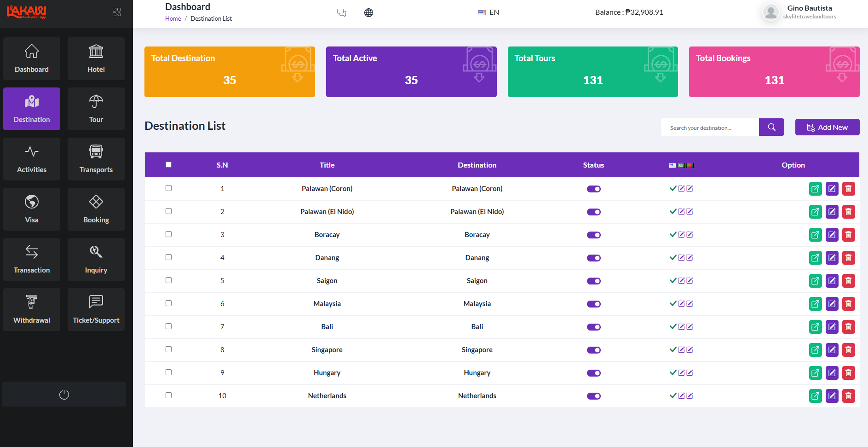Image resolution: width=868 pixels, height=447 pixels.
Task: Tick the checkbox for Netherlands row
Action: pos(168,395)
